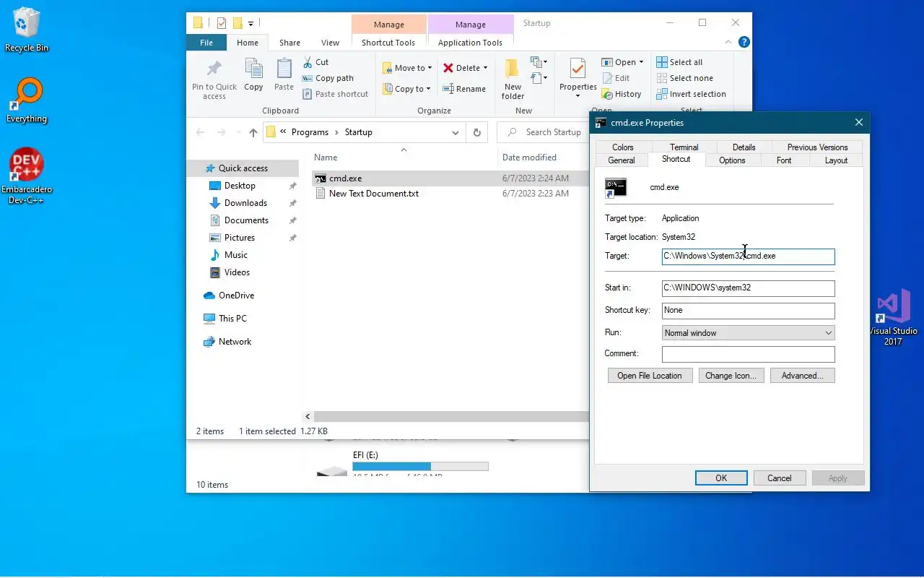Viewport: 924px width, 578px height.
Task: Click Cut in the Clipboard group
Action: click(315, 62)
